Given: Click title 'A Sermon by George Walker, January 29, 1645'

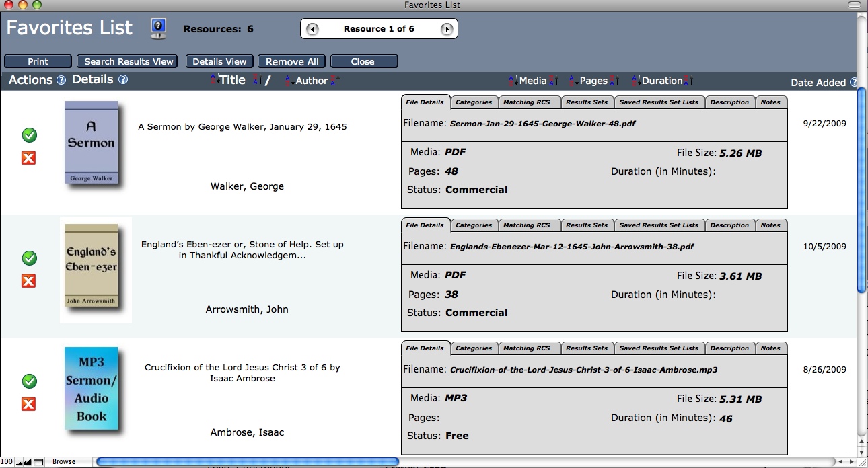Looking at the screenshot, I should click(x=242, y=126).
